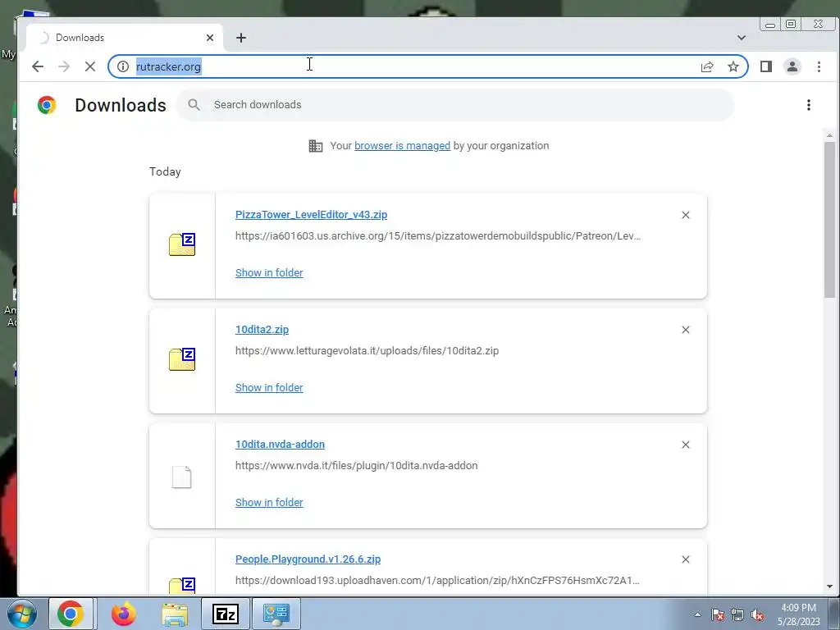Click the Chrome taskbar icon

pyautogui.click(x=71, y=614)
